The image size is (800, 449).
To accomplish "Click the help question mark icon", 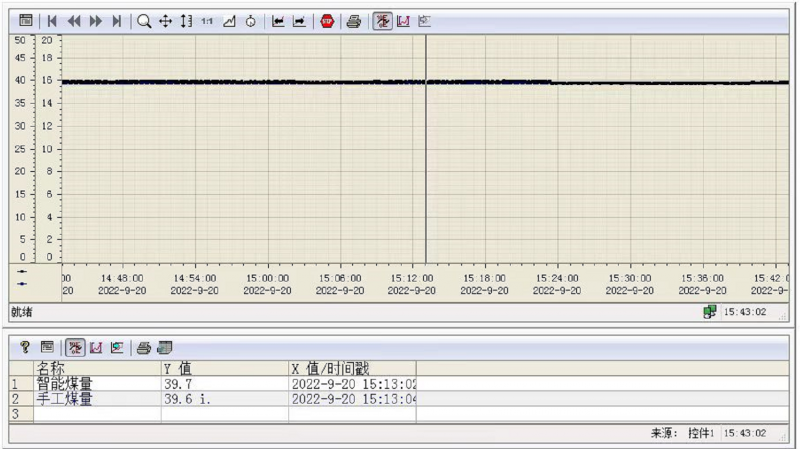I will 25,348.
